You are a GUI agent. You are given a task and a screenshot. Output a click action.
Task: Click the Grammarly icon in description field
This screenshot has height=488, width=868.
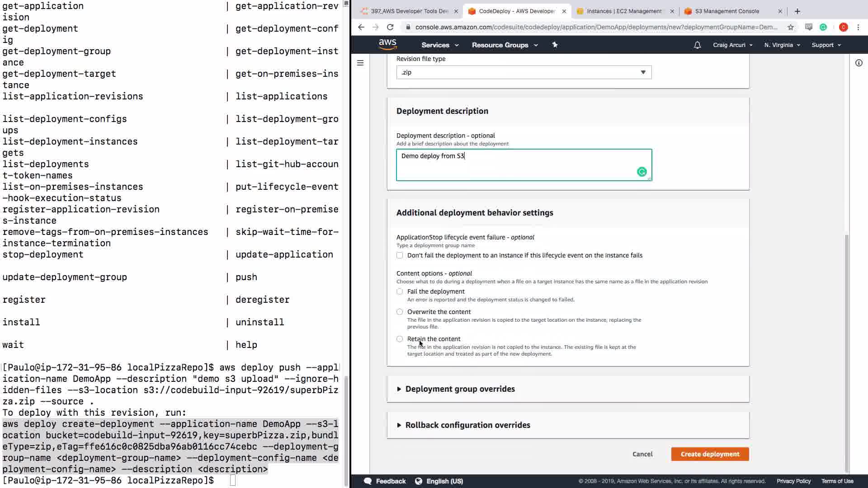pos(642,172)
